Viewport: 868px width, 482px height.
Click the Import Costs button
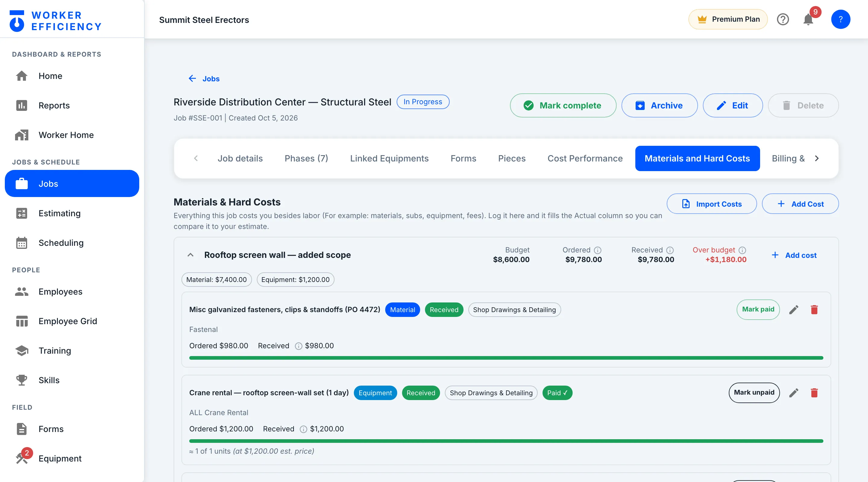[x=711, y=204]
